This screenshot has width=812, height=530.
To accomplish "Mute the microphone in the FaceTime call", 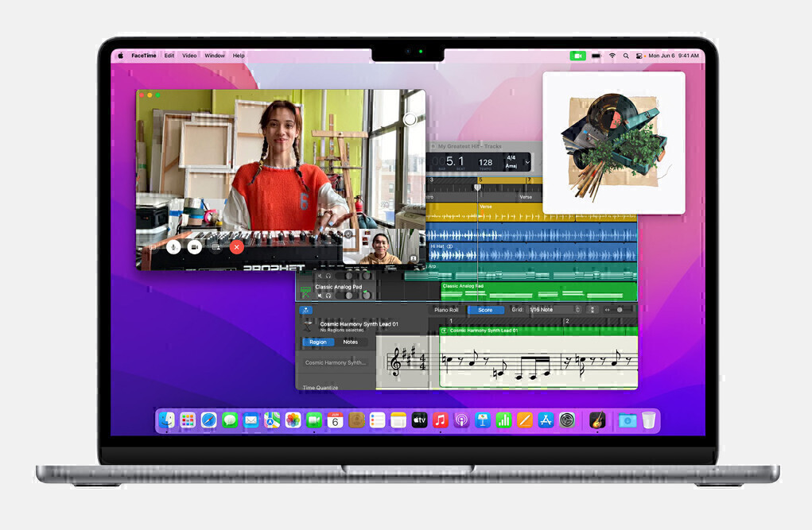I will tap(173, 247).
